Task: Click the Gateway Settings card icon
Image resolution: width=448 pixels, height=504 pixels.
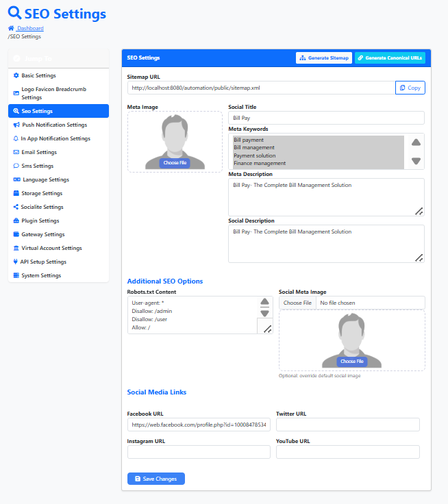Action: click(16, 234)
